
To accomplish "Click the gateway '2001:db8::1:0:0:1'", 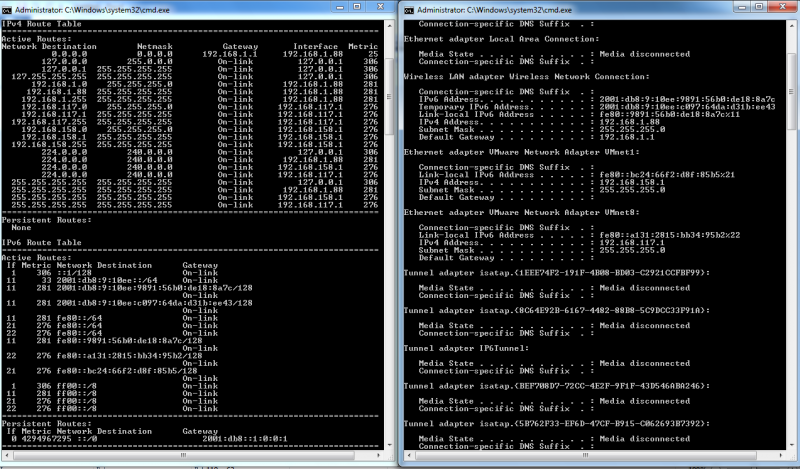I will [x=245, y=439].
